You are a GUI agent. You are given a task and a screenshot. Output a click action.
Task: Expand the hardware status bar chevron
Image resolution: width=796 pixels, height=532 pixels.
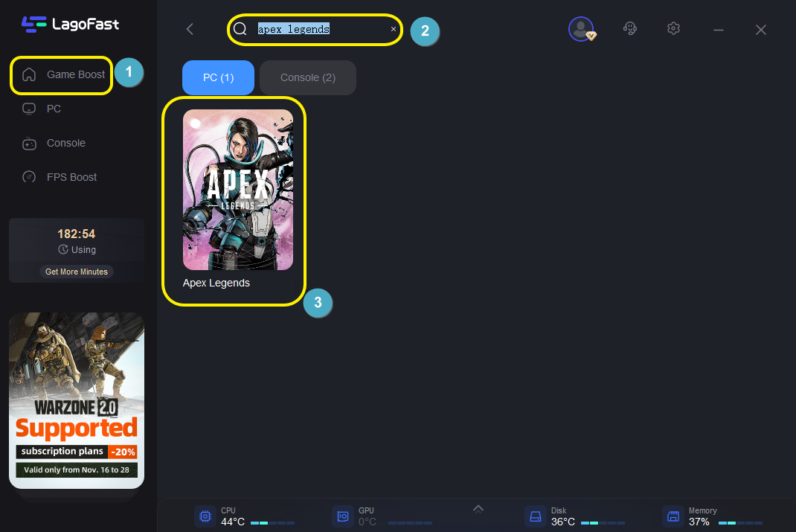(x=478, y=509)
